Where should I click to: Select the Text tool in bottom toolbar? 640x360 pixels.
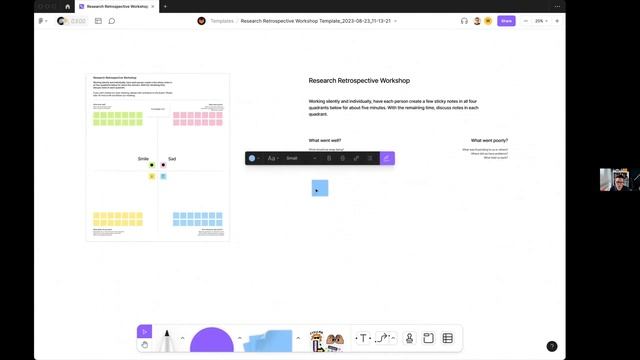coord(363,338)
